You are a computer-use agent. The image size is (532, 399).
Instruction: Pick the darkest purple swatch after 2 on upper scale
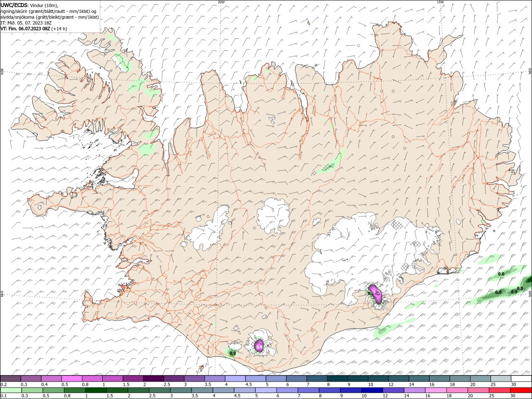[153, 379]
